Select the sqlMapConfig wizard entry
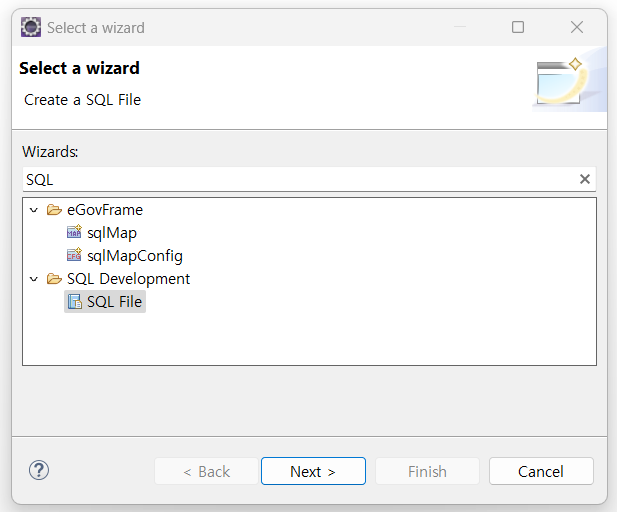The height and width of the screenshot is (512, 617). 134,256
